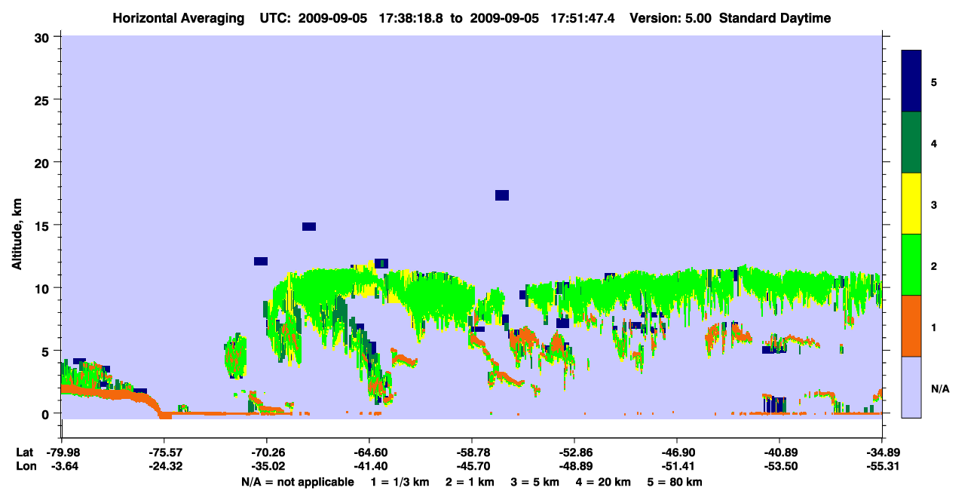Screen dimensions: 980x503
Task: Click the '1 = 1/3 km' legend text
Action: tap(400, 482)
